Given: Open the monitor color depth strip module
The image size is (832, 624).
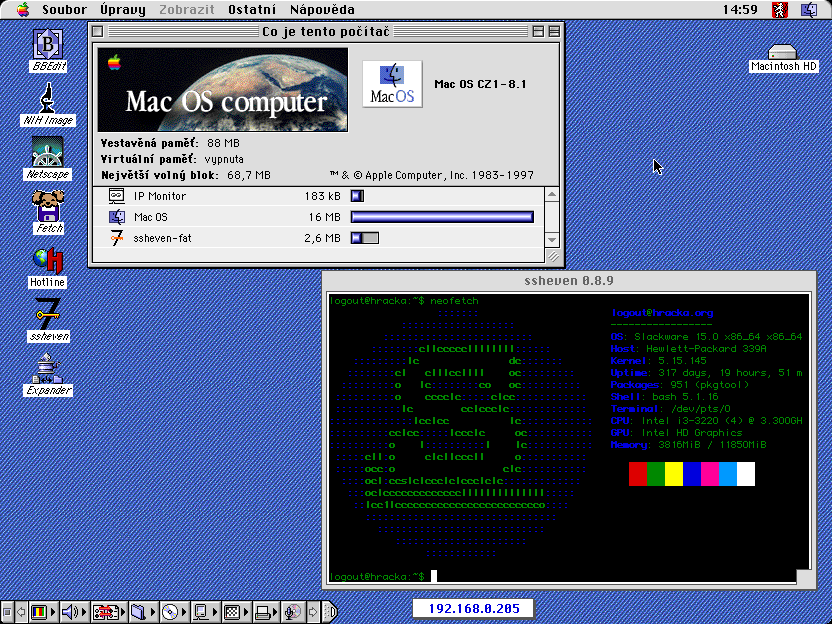Looking at the screenshot, I should click(40, 612).
